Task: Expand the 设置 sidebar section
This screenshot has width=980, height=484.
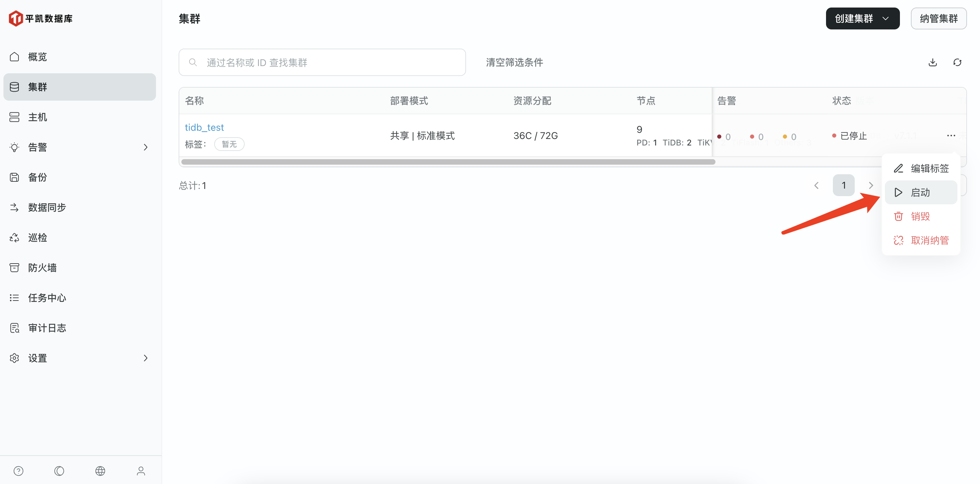Action: pyautogui.click(x=145, y=358)
